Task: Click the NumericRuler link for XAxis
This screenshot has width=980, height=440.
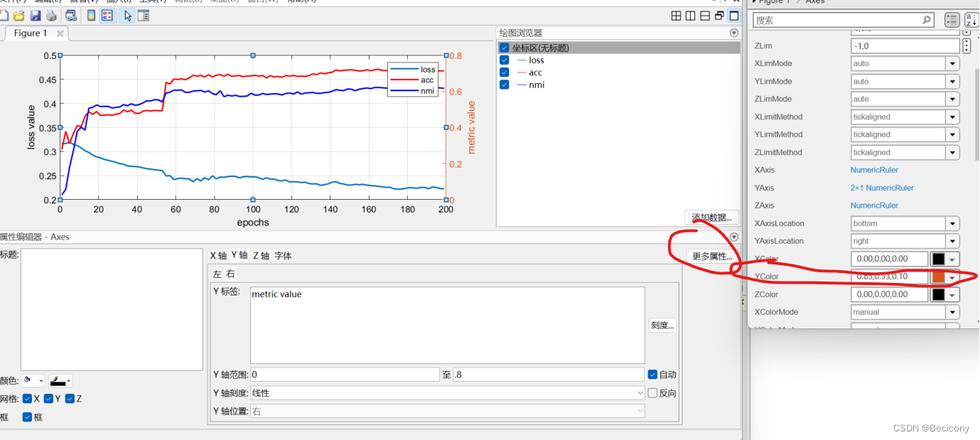Action: [874, 170]
